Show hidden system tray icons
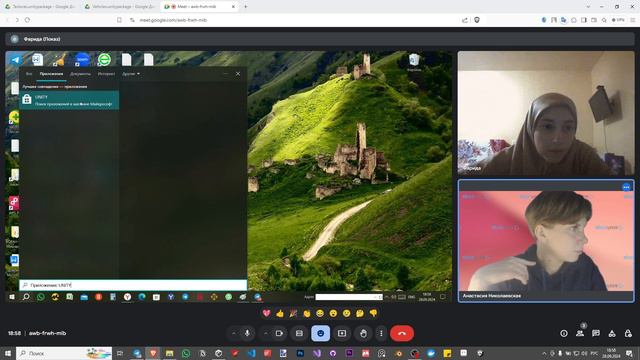 coord(544,353)
